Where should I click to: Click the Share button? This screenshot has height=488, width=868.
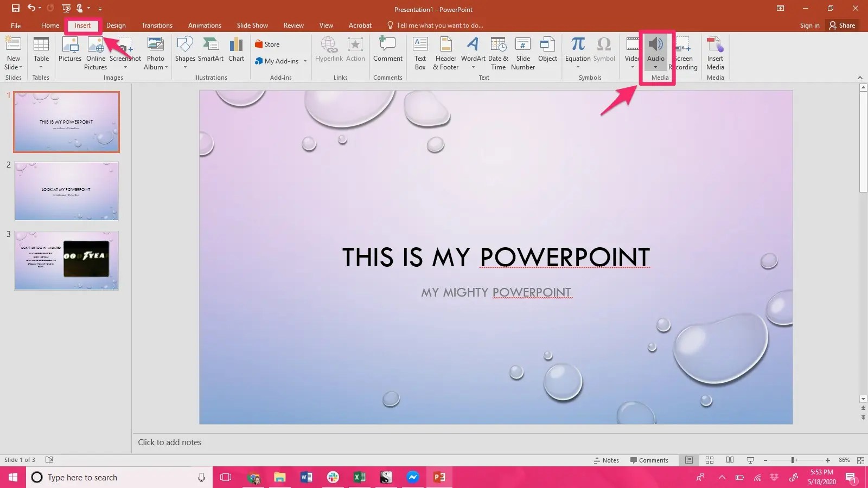842,25
